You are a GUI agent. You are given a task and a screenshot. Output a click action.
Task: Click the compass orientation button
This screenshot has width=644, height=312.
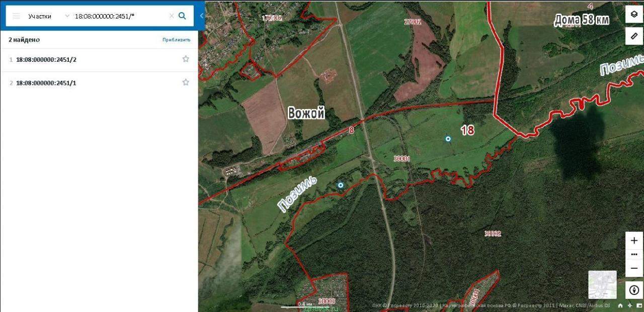coord(634,290)
